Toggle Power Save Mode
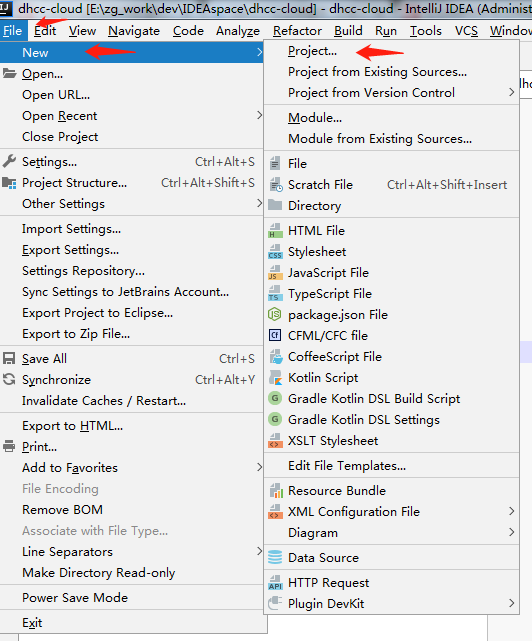Image resolution: width=532 pixels, height=641 pixels. click(x=75, y=598)
